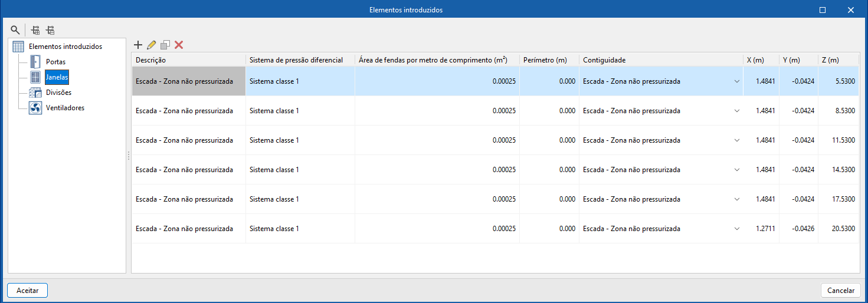The image size is (868, 303).
Task: Maximize the Elementos introduzidos window
Action: pyautogui.click(x=823, y=10)
